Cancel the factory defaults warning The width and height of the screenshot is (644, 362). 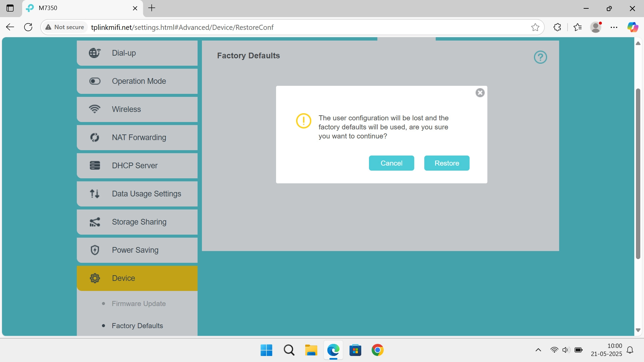391,163
